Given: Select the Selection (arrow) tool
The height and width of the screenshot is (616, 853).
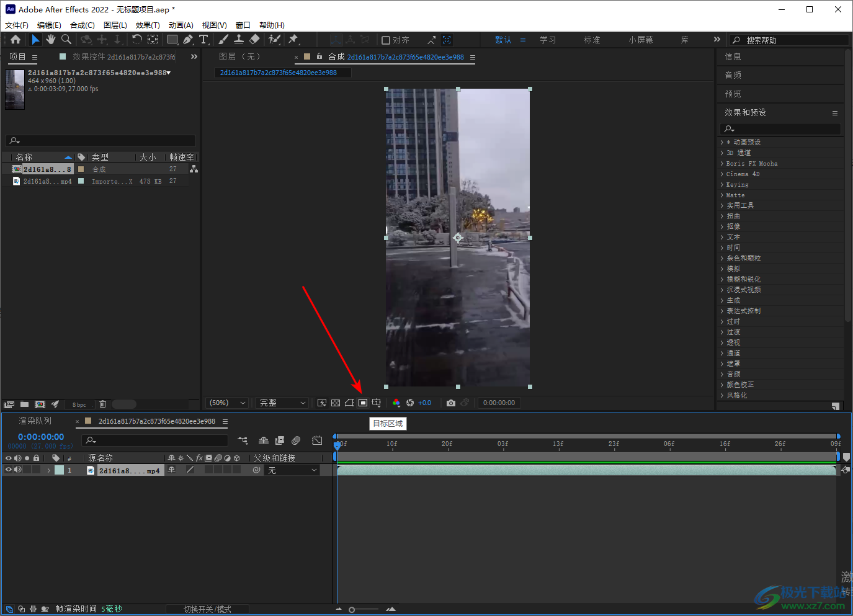Looking at the screenshot, I should tap(35, 40).
